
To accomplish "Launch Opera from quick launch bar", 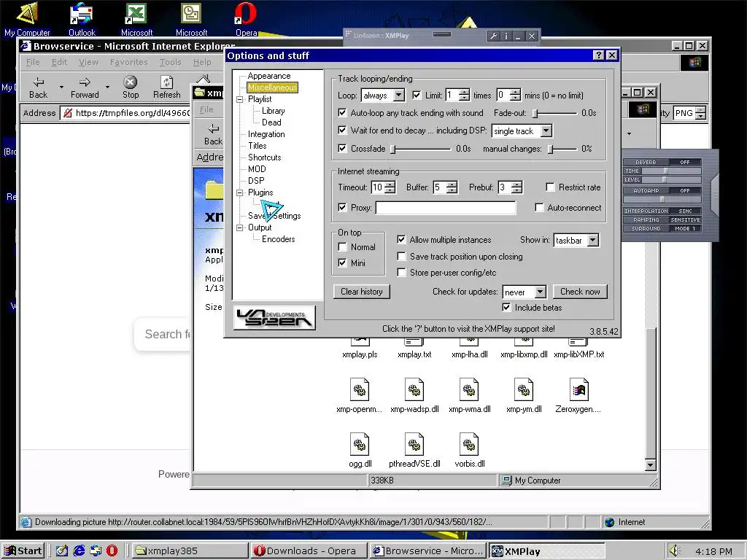I will tap(112, 551).
